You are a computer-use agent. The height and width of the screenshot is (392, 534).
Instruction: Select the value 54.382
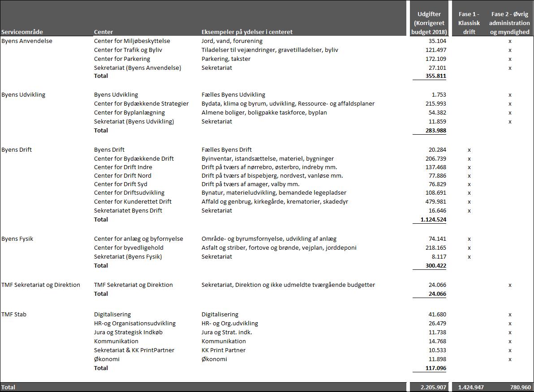pos(437,113)
